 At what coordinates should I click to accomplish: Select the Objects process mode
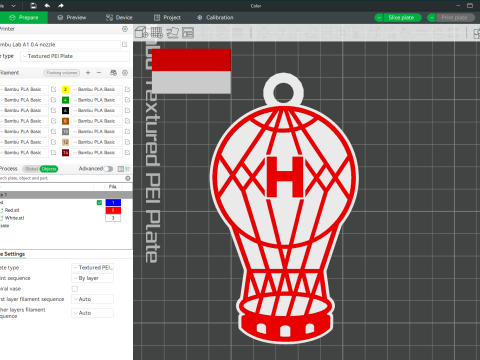(x=49, y=169)
